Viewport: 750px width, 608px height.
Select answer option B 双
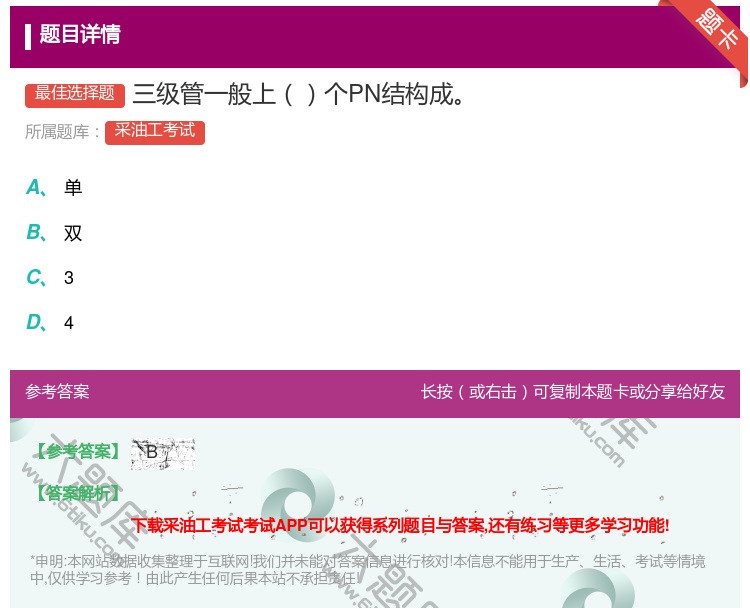point(54,233)
